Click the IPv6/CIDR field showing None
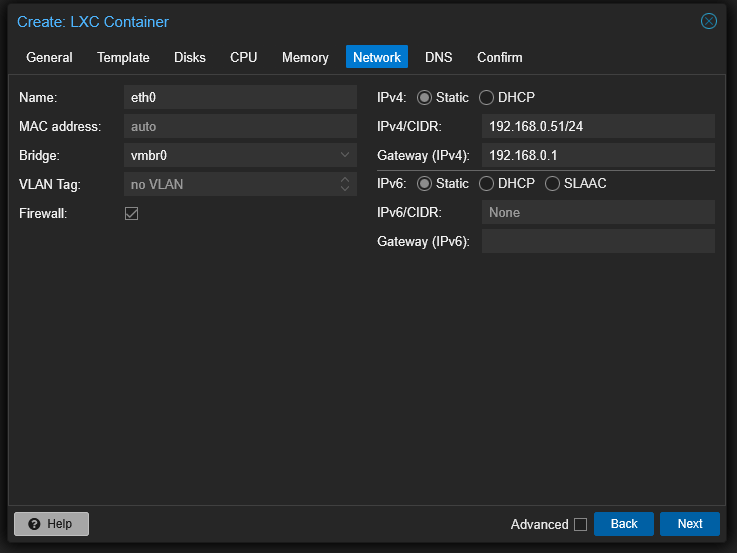This screenshot has width=737, height=553. coord(598,212)
